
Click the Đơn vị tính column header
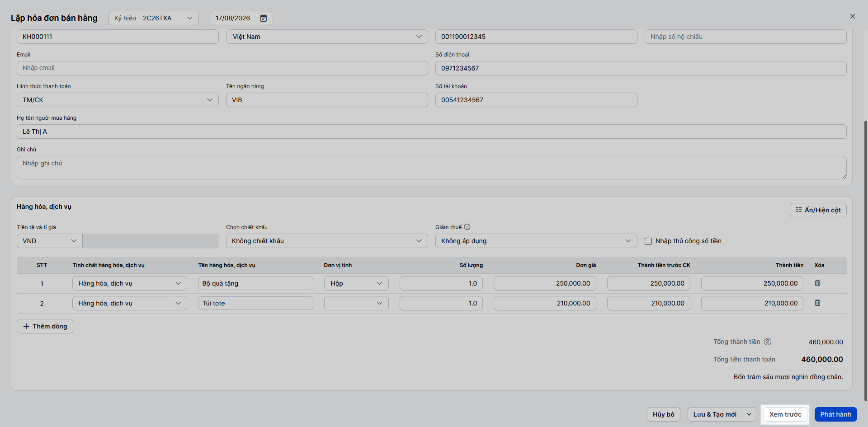pos(338,265)
